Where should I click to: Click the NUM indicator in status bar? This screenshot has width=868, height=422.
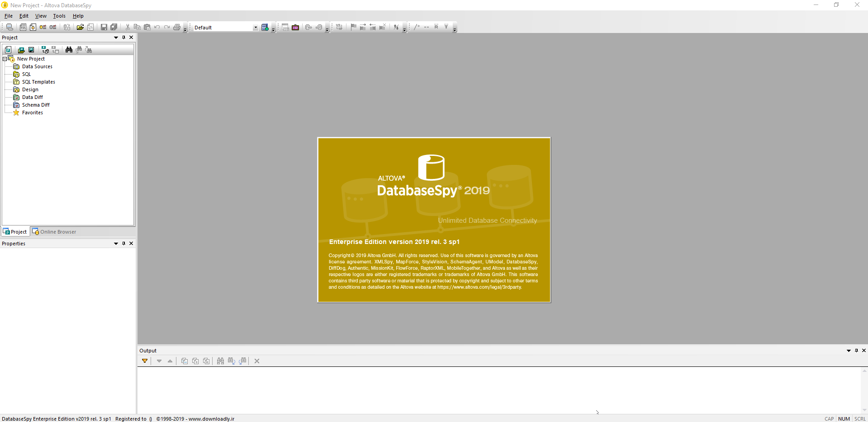pos(844,419)
